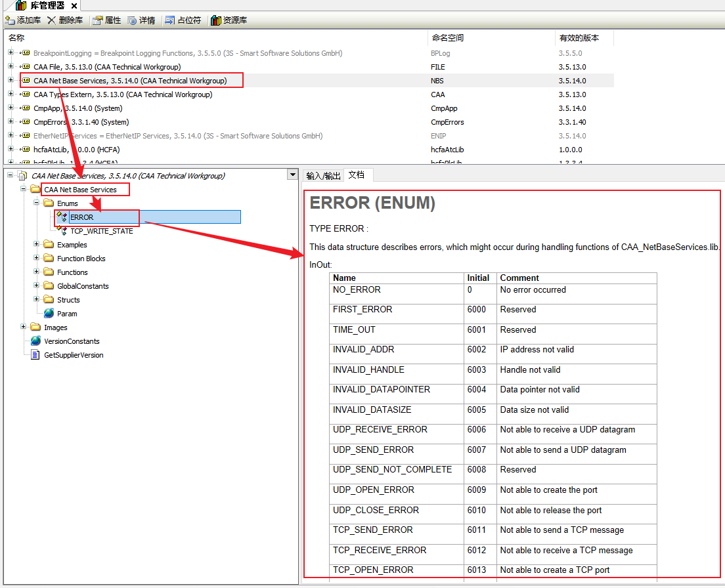Select the GetSupplierVersion tree item
The image size is (725, 588).
73,355
